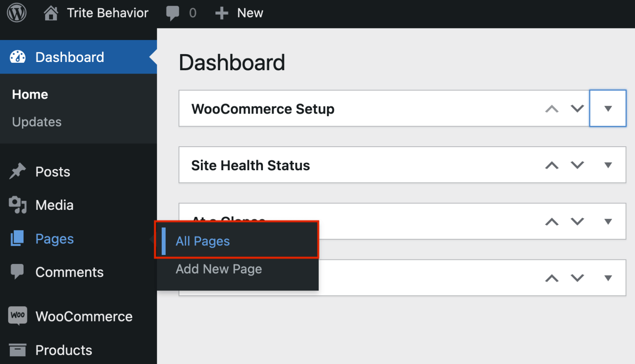This screenshot has height=364, width=635.
Task: Toggle the Site Health Status panel
Action: (608, 165)
